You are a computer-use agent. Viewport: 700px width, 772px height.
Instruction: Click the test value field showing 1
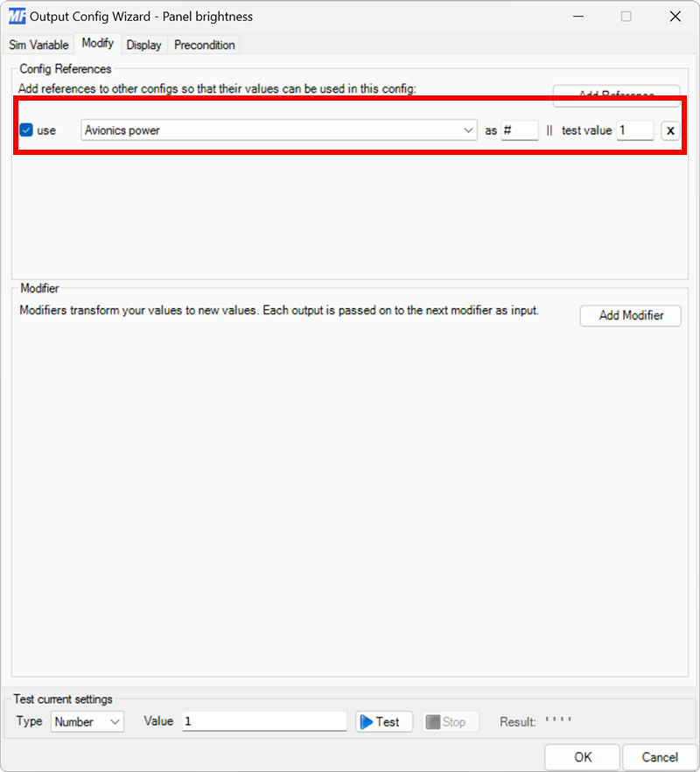(x=636, y=130)
